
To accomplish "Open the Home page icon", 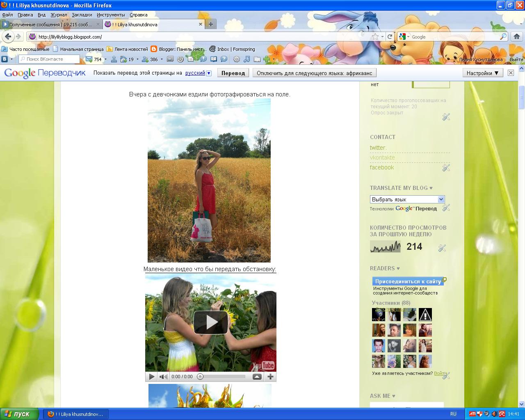I will click(517, 37).
